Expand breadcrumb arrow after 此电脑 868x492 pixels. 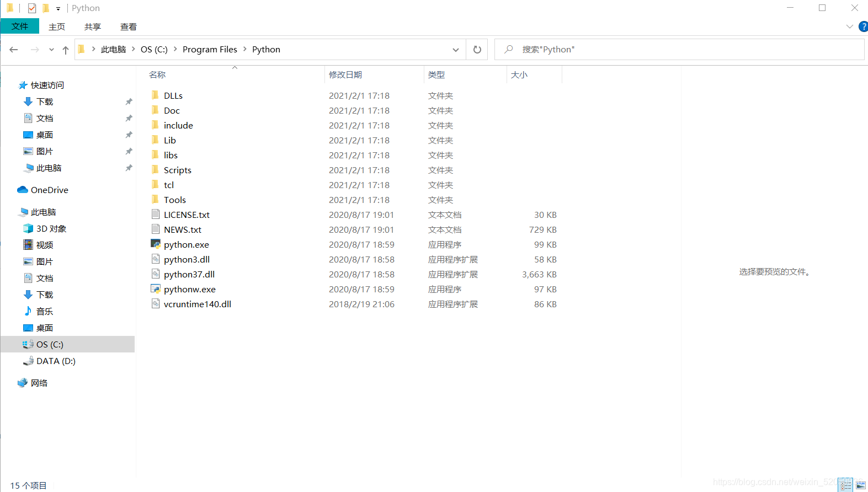[x=134, y=49]
